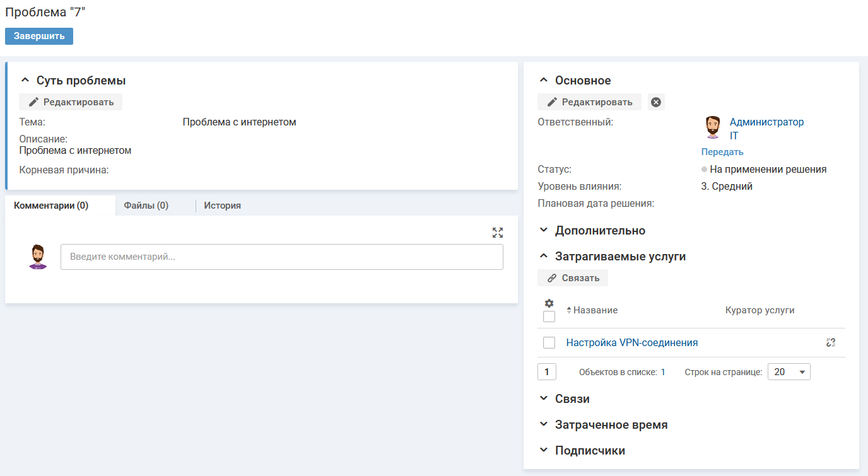The height and width of the screenshot is (476, 868).
Task: Click the Администратор avatar in Ответственный
Action: 713,127
